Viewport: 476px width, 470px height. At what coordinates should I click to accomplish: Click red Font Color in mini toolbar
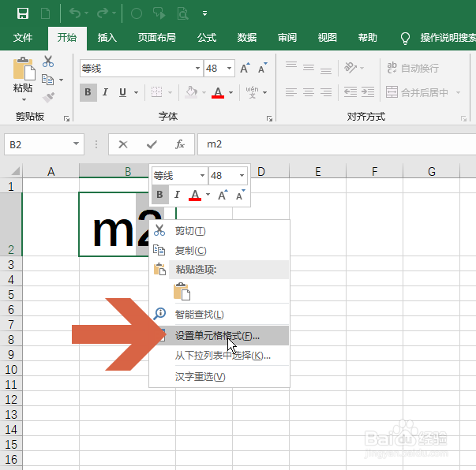coord(195,195)
